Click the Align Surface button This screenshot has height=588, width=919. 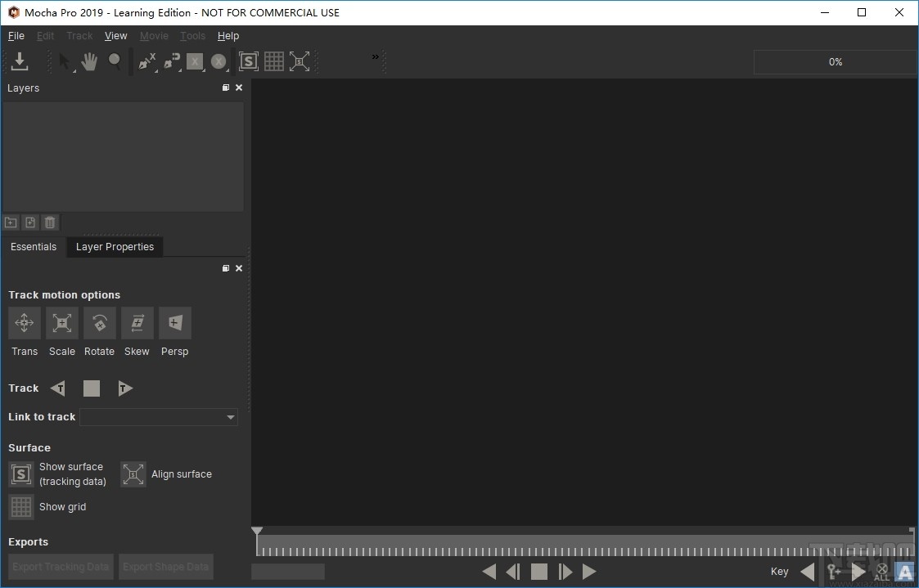coord(133,474)
